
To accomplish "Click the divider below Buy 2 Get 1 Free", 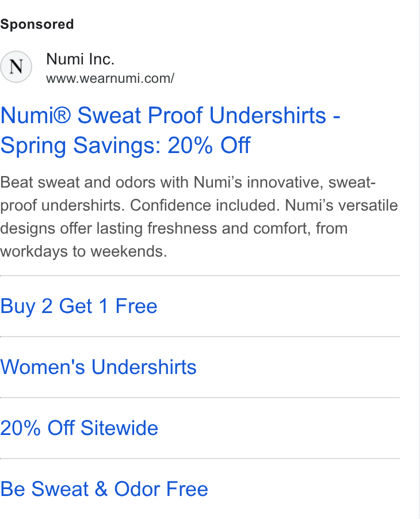I will point(200,336).
